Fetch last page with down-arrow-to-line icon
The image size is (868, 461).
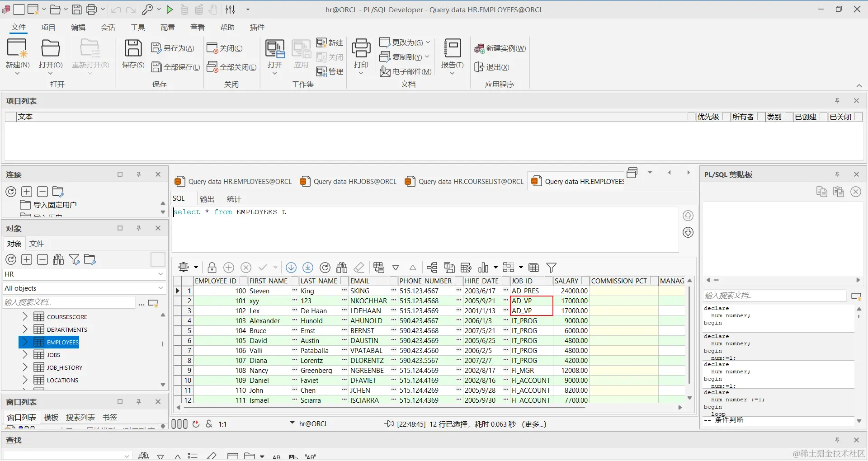308,268
